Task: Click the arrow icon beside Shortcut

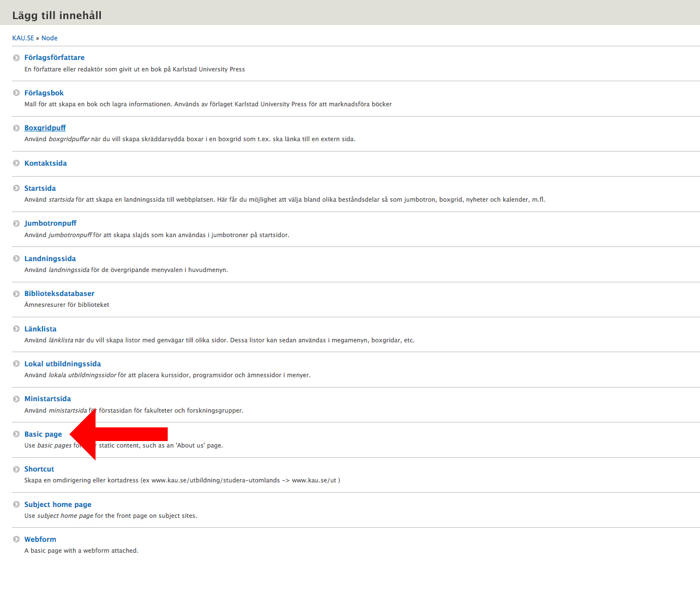Action: [16, 469]
